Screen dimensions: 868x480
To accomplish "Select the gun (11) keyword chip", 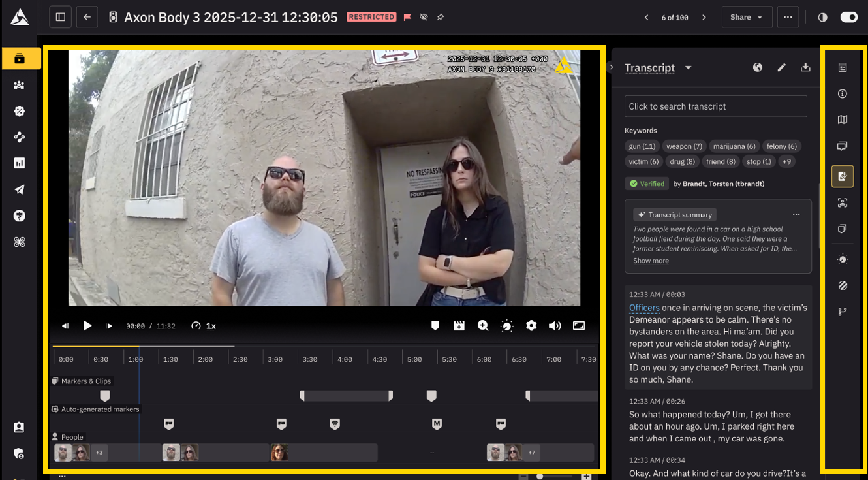I will click(642, 146).
